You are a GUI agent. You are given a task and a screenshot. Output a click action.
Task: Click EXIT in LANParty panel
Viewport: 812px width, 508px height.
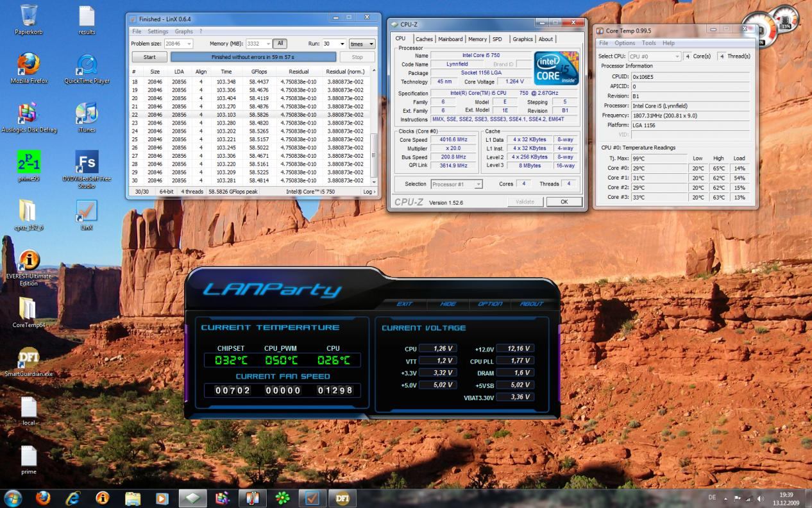pos(404,304)
